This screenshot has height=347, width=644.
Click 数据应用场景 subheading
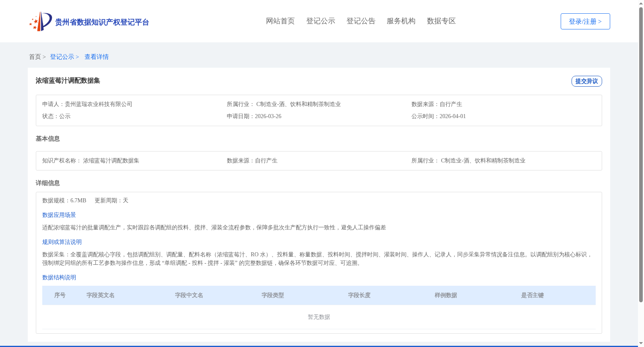[x=59, y=215]
